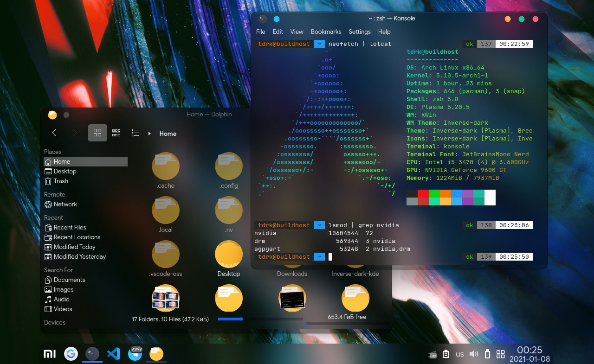Open the File menu in Konsole
Image resolution: width=594 pixels, height=364 pixels.
(261, 32)
